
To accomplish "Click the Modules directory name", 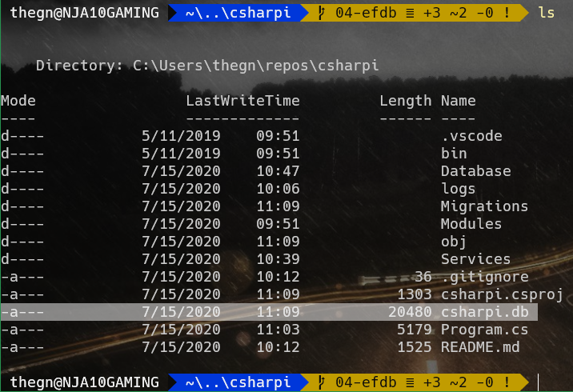I will click(x=471, y=223).
